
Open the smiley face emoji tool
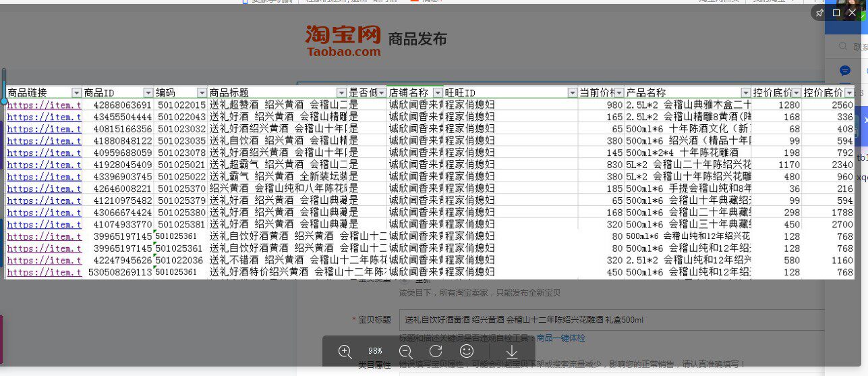click(466, 351)
